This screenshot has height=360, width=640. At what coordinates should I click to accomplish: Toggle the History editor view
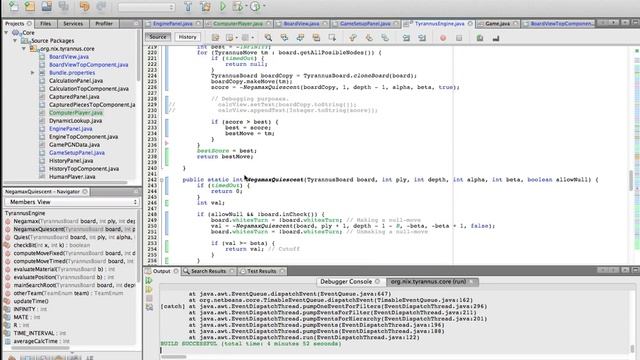pyautogui.click(x=187, y=37)
